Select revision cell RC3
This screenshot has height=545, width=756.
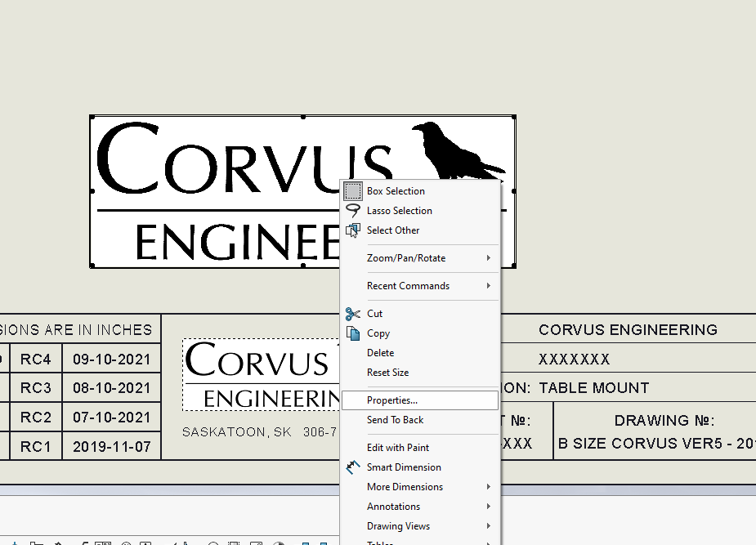tap(36, 388)
